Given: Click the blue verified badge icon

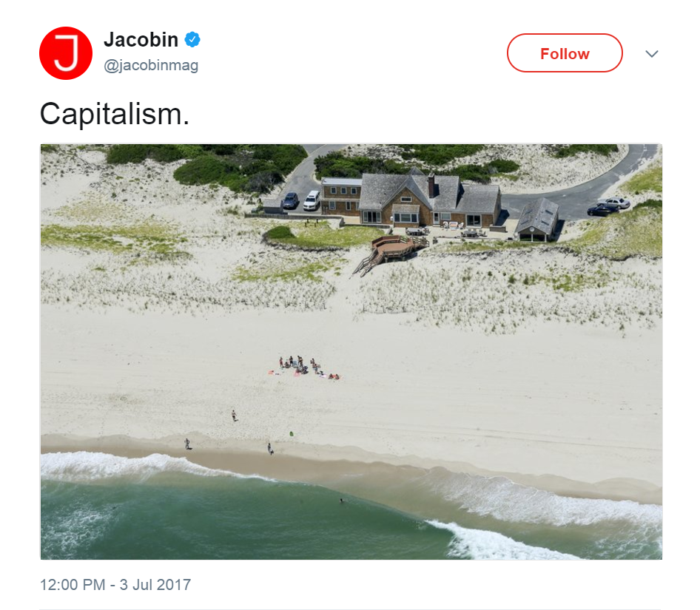Looking at the screenshot, I should point(192,40).
